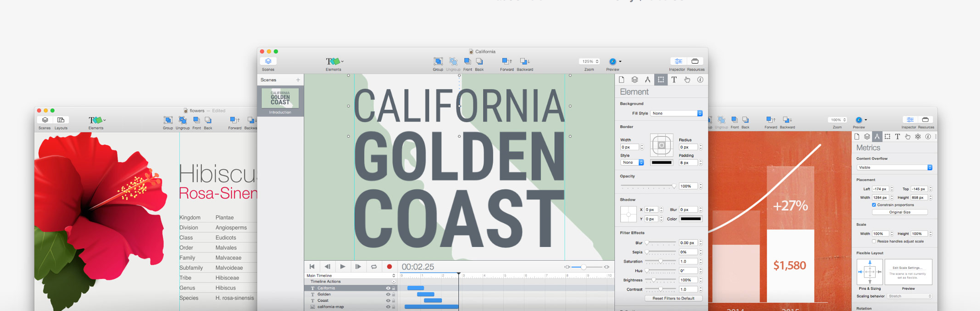This screenshot has width=980, height=311.
Task: Click the Forward icon in the California toolbar
Action: click(x=506, y=61)
